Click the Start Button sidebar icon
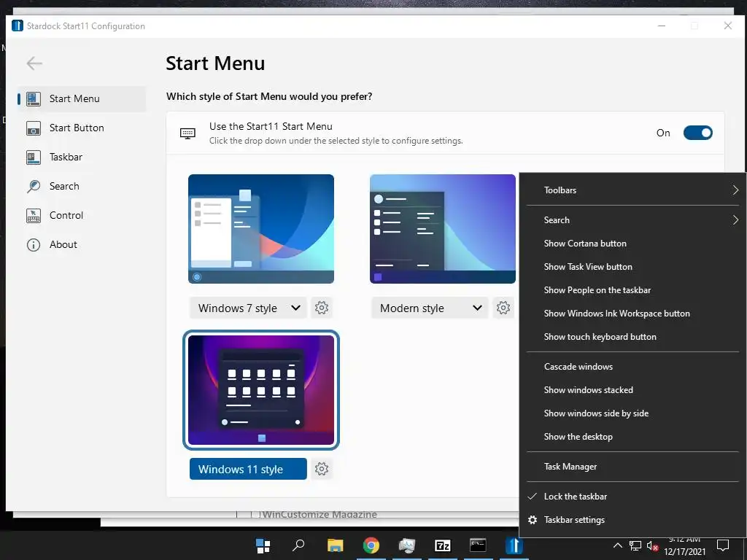The height and width of the screenshot is (560, 747). click(34, 128)
